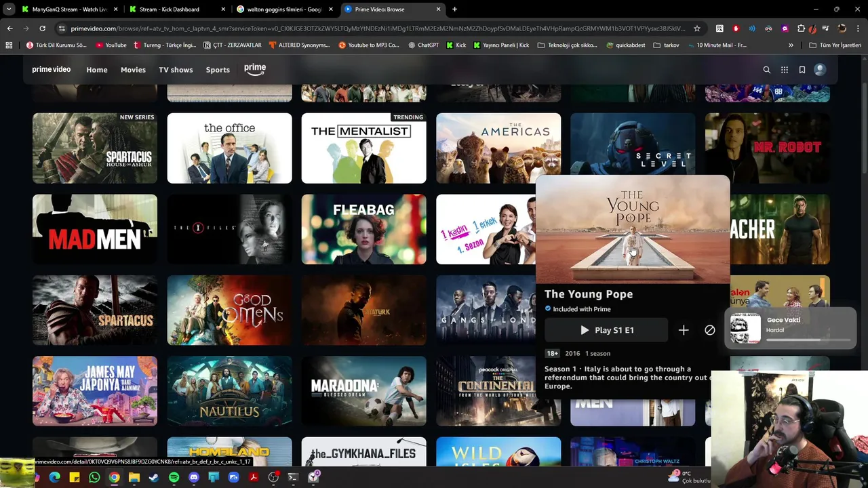Screen dimensions: 868x488
Task: Seek in the Gece Vakti song progress bar
Action: tap(808, 340)
